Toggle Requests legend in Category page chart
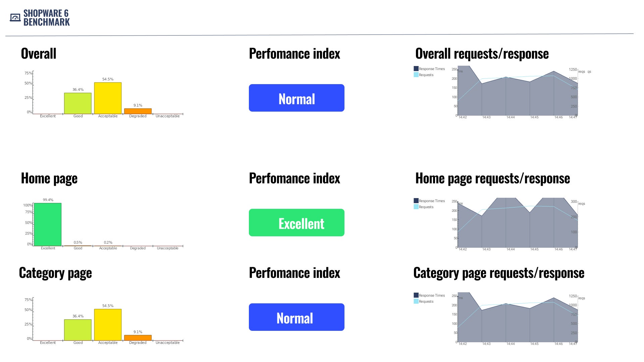644x362 pixels. point(424,301)
